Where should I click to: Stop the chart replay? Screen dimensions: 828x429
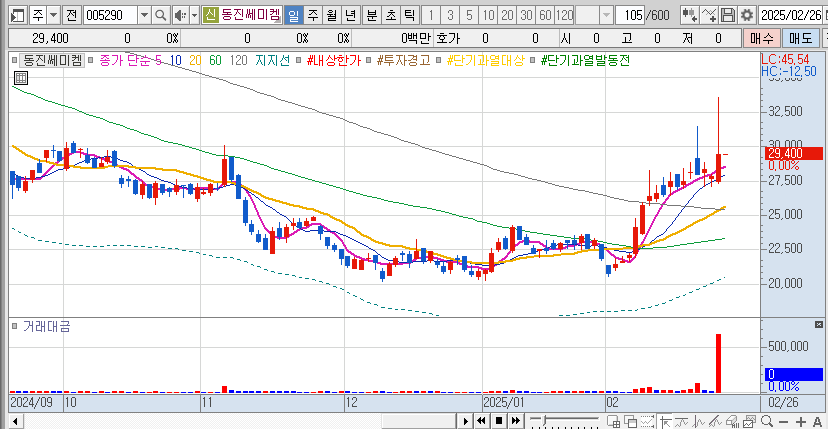click(x=499, y=421)
